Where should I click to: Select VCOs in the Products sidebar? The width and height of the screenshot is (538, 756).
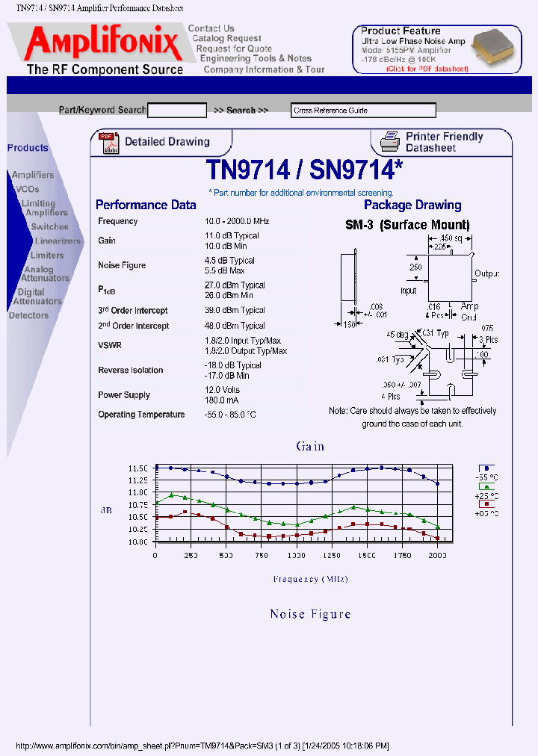tap(27, 190)
